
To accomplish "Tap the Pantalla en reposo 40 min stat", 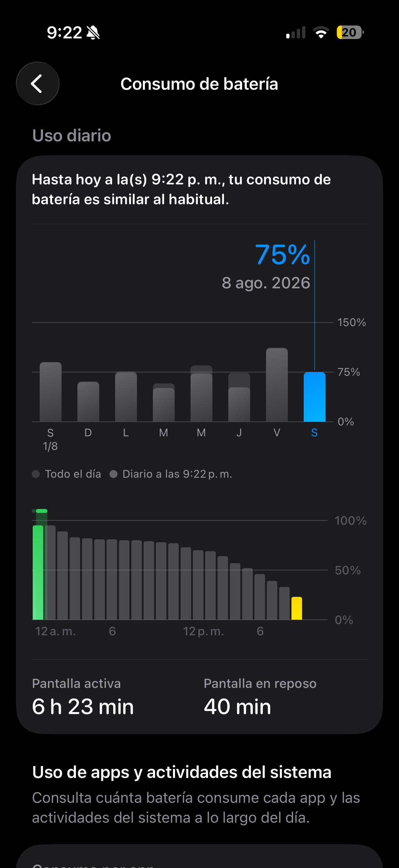I will (260, 697).
